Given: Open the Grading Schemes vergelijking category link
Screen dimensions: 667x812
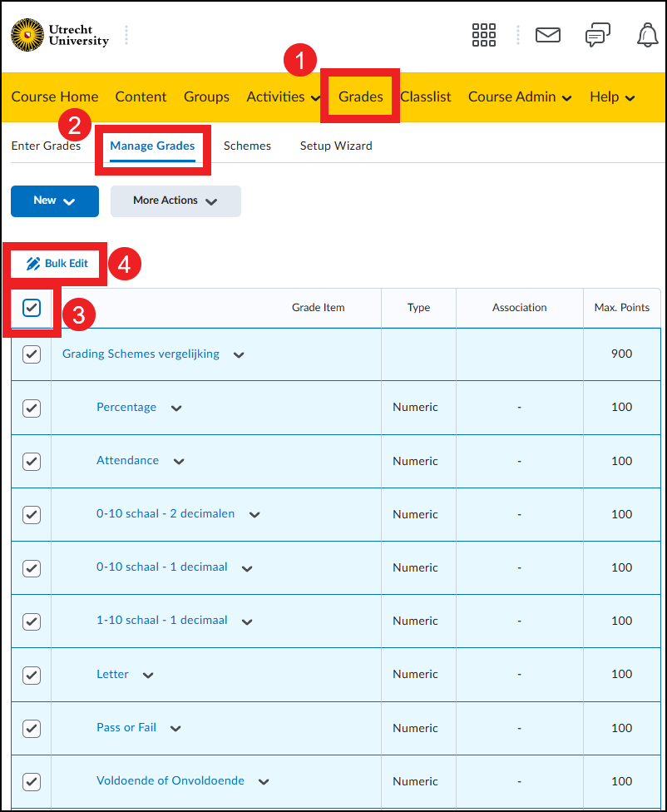Looking at the screenshot, I should pyautogui.click(x=141, y=354).
